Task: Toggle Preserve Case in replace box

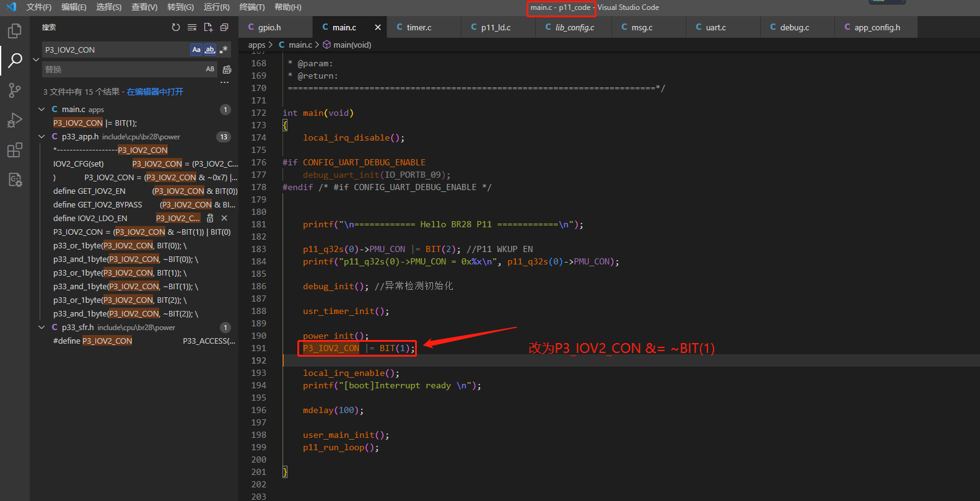Action: [x=210, y=69]
